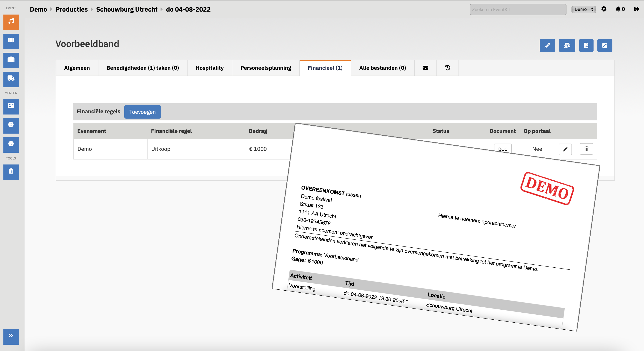
Task: Open the delivery truck sidebar icon
Action: [11, 79]
